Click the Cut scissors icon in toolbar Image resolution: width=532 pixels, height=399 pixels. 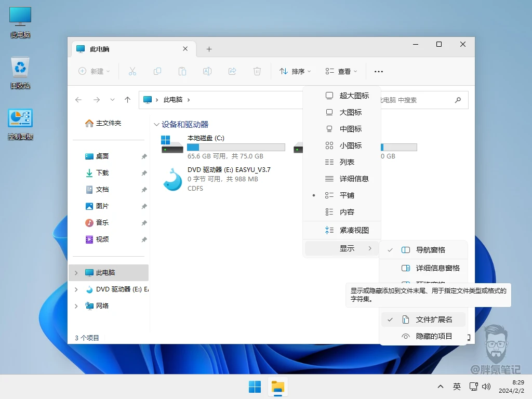click(x=132, y=71)
